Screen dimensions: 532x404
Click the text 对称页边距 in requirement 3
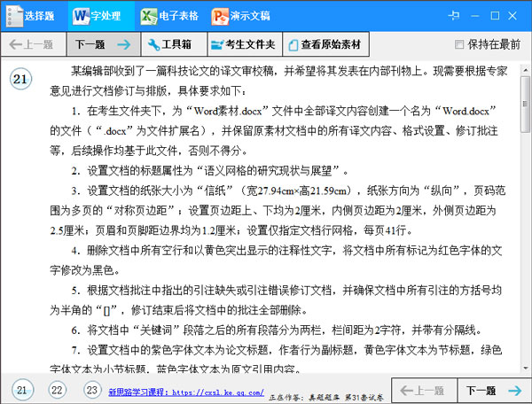(140, 211)
